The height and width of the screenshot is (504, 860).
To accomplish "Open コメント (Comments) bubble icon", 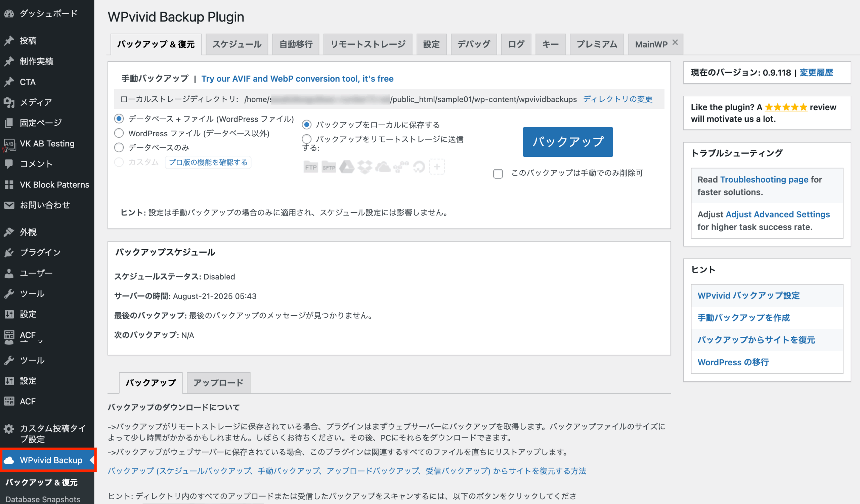I will point(9,164).
